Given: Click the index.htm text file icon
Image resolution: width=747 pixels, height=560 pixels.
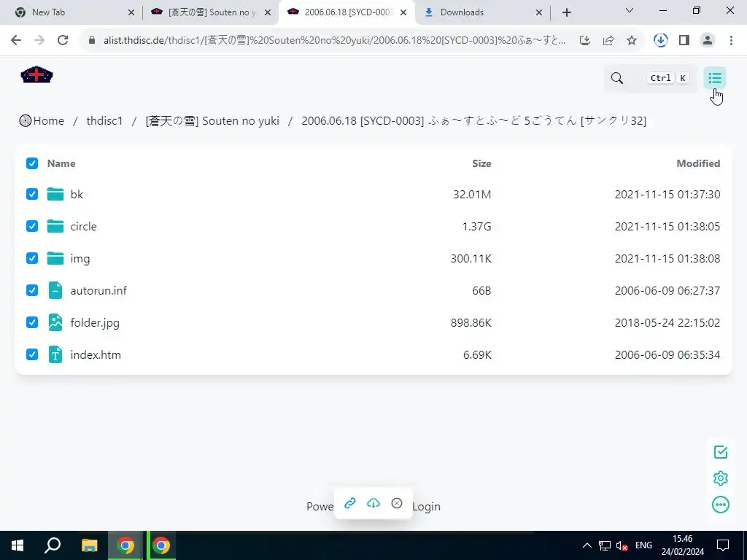Looking at the screenshot, I should [x=55, y=355].
